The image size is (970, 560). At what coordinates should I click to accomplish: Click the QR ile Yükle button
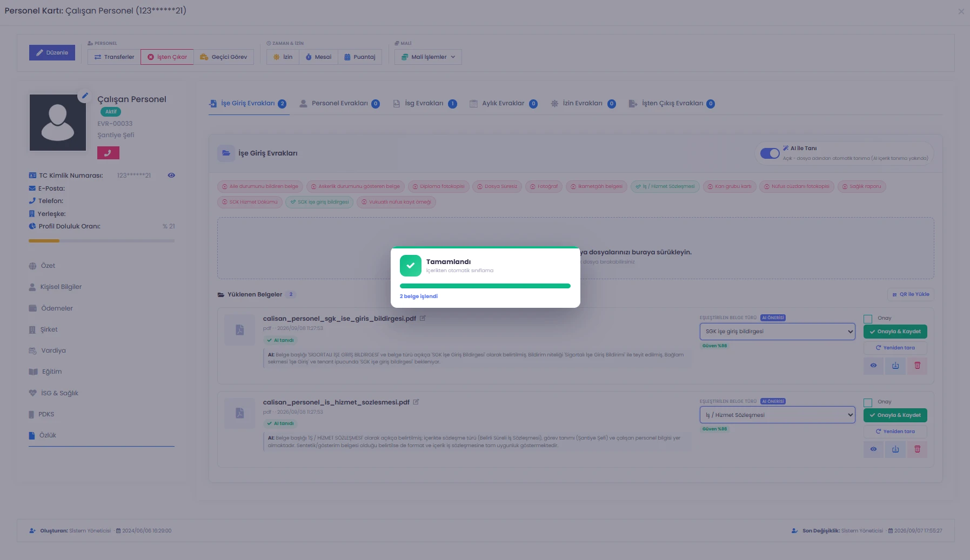[911, 294]
